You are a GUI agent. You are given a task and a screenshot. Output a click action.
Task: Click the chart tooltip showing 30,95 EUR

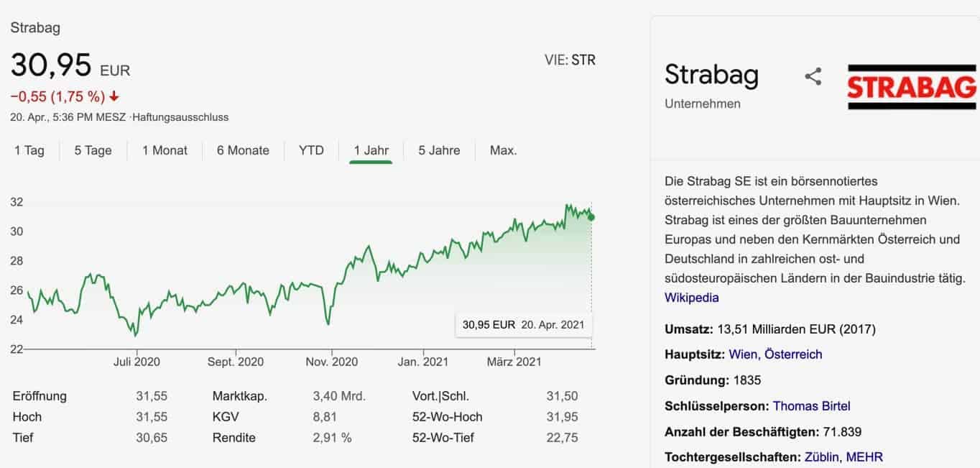pyautogui.click(x=524, y=324)
